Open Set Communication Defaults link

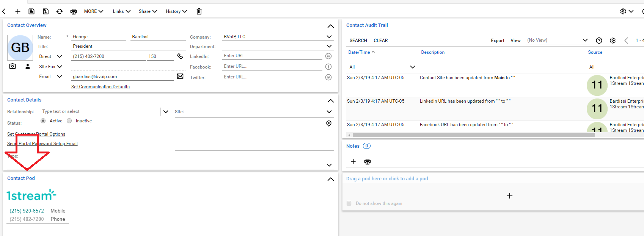pyautogui.click(x=101, y=87)
